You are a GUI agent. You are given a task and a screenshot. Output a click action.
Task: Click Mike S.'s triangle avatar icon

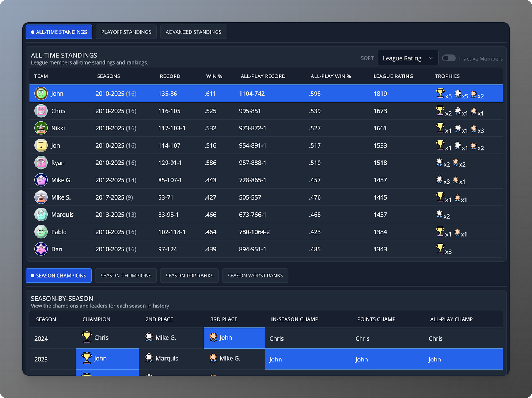pos(41,197)
